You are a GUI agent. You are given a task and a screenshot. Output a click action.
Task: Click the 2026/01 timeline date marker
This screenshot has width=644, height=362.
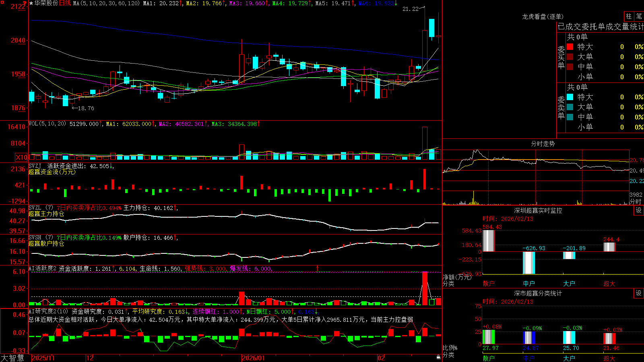pyautogui.click(x=253, y=358)
